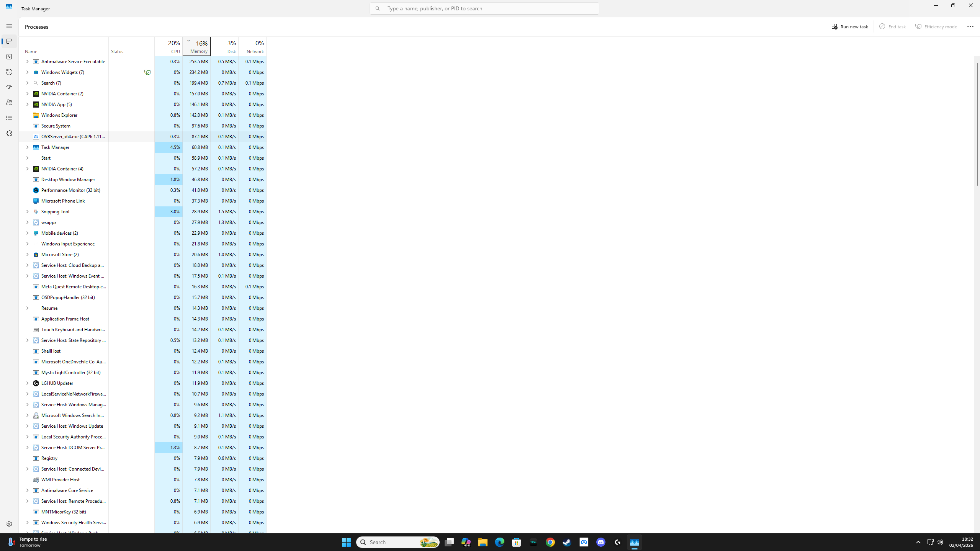Sort by the Memory column header
The width and height of the screenshot is (980, 551).
coord(196,46)
